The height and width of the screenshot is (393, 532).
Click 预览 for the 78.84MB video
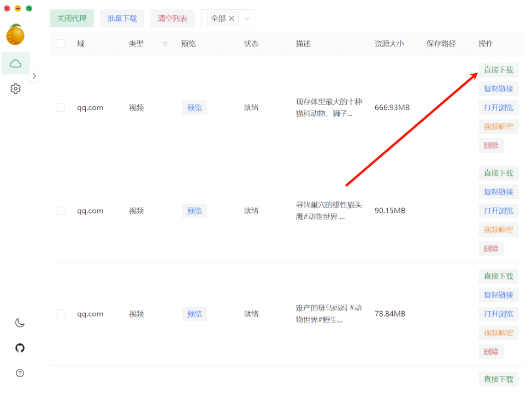point(194,314)
